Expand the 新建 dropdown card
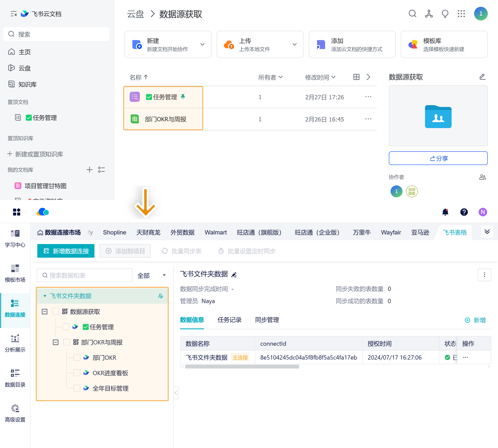 coord(202,44)
